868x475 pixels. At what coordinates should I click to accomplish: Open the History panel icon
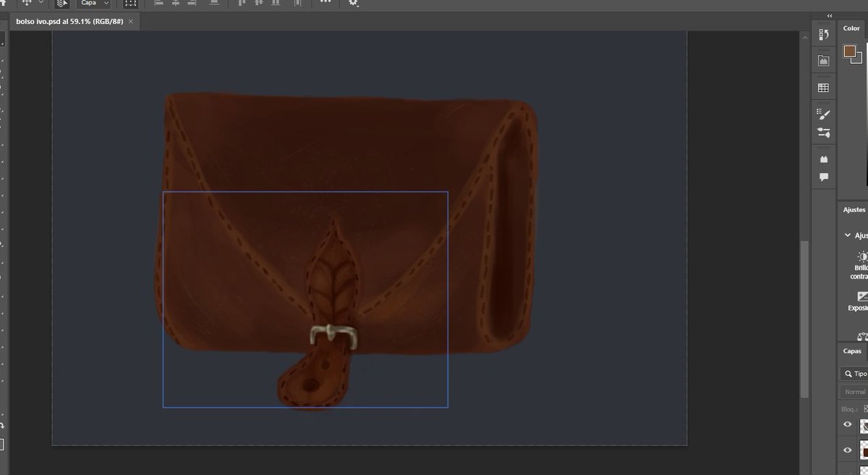(x=823, y=35)
